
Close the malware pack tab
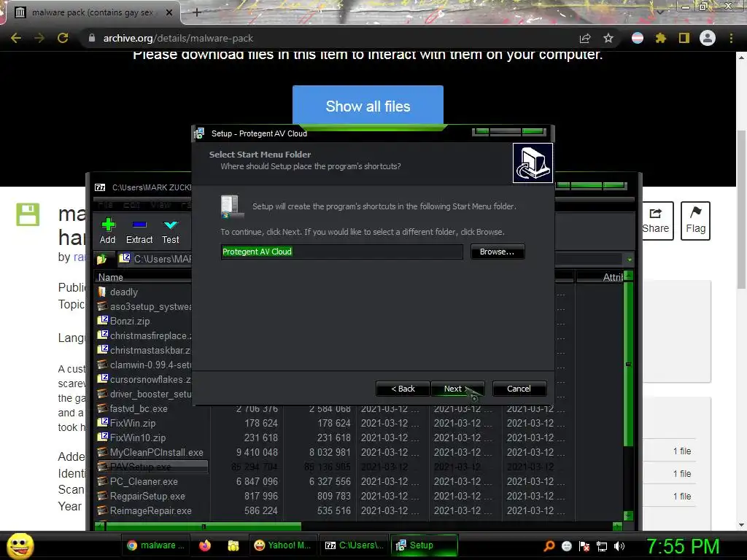coord(169,12)
